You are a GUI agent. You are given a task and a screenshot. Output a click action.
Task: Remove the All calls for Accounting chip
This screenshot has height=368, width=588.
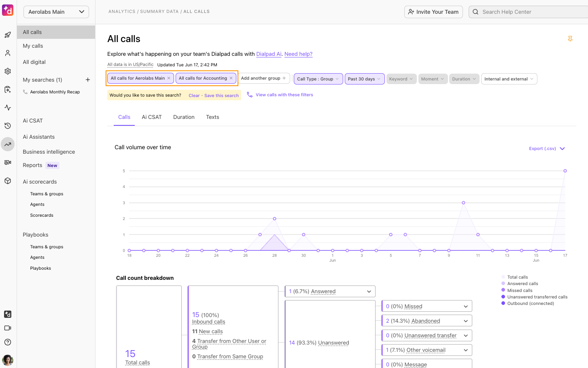[231, 78]
